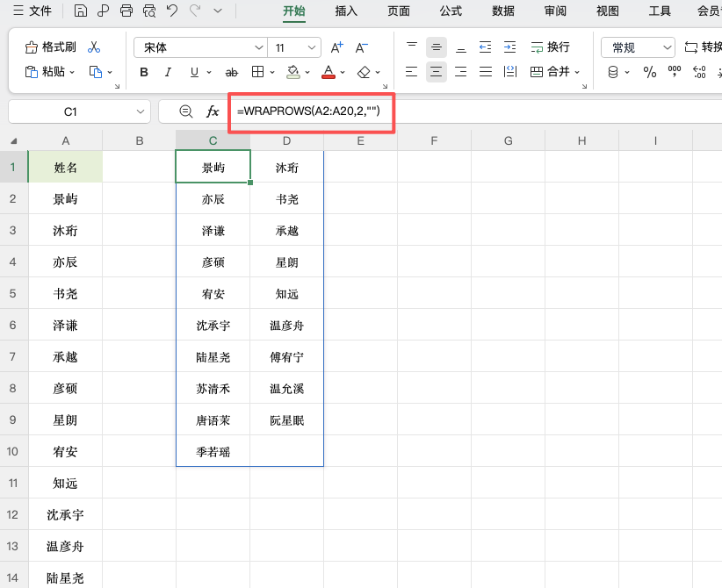This screenshot has width=722, height=588.
Task: Click the Undo arrow
Action: pyautogui.click(x=172, y=11)
